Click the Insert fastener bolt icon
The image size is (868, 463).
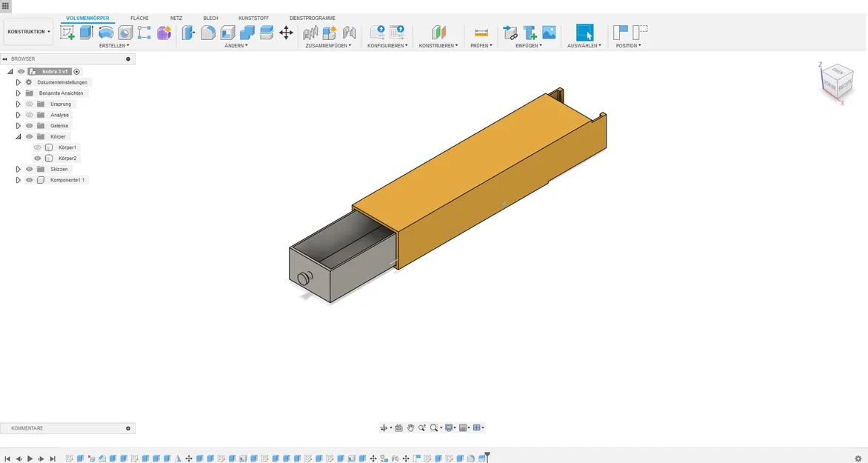(530, 33)
